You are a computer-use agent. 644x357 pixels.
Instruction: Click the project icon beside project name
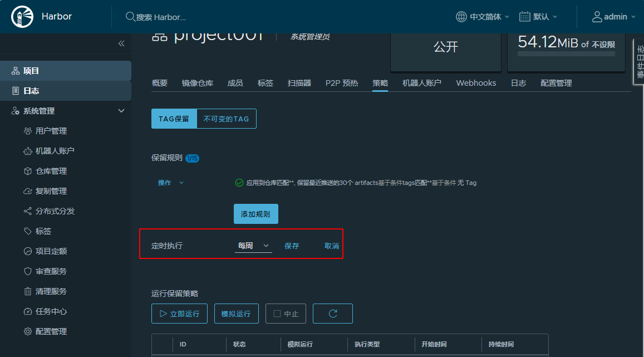[159, 37]
